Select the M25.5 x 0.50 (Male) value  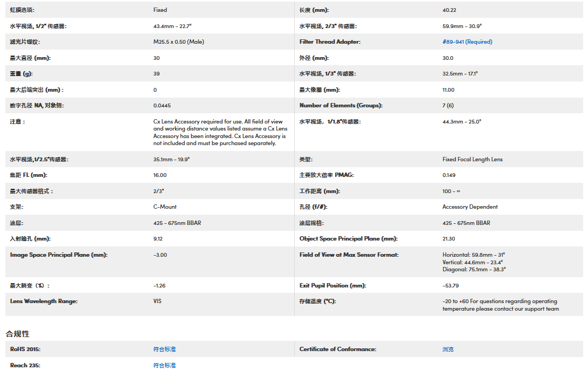coord(178,42)
